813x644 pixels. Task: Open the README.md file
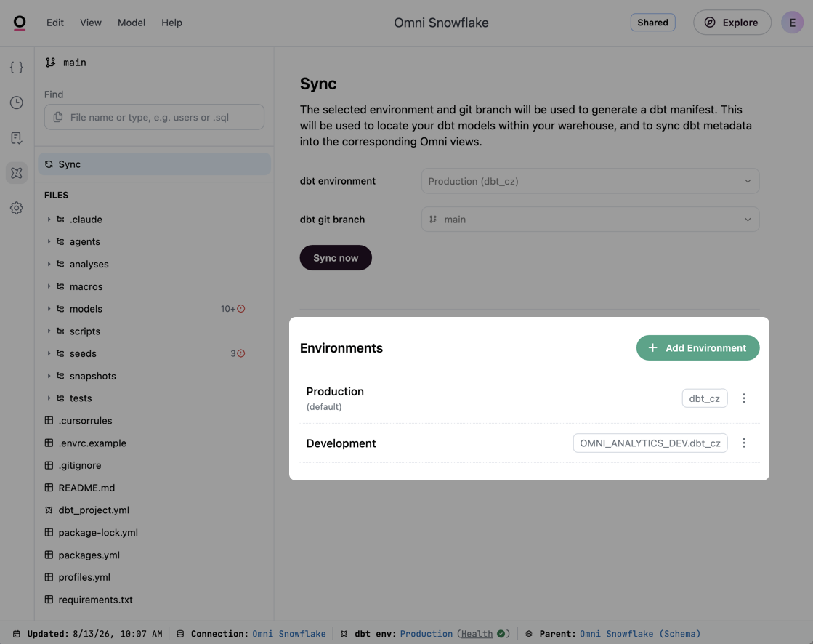tap(86, 488)
